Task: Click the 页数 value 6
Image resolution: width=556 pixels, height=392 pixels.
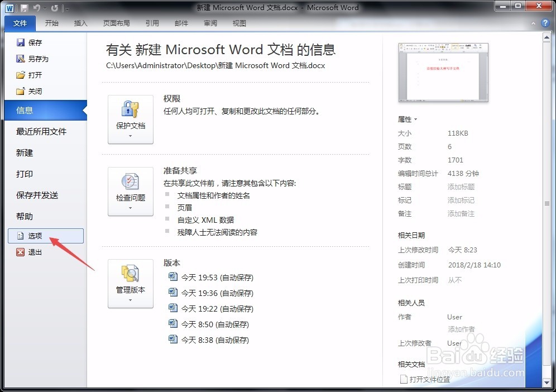Action: click(449, 147)
